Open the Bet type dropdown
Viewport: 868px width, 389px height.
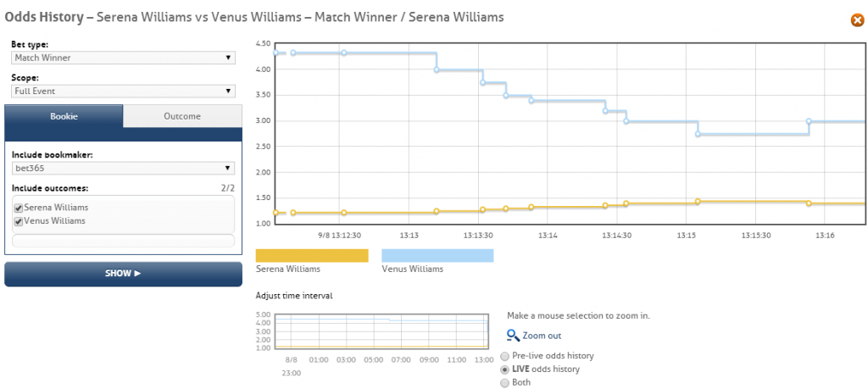pyautogui.click(x=123, y=58)
